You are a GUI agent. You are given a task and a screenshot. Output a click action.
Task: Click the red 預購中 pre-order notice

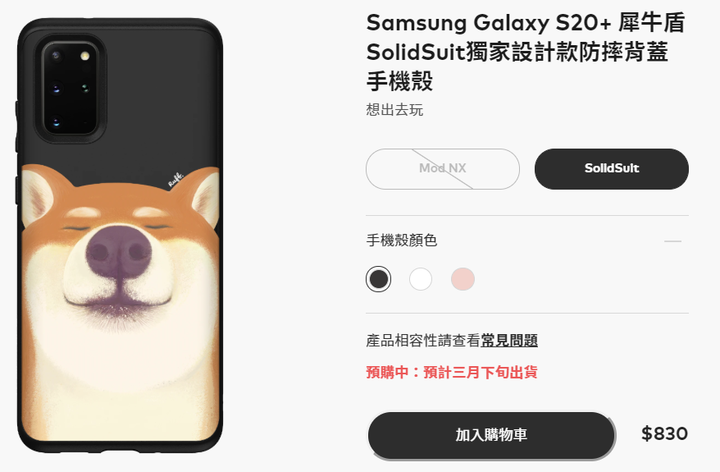point(451,372)
